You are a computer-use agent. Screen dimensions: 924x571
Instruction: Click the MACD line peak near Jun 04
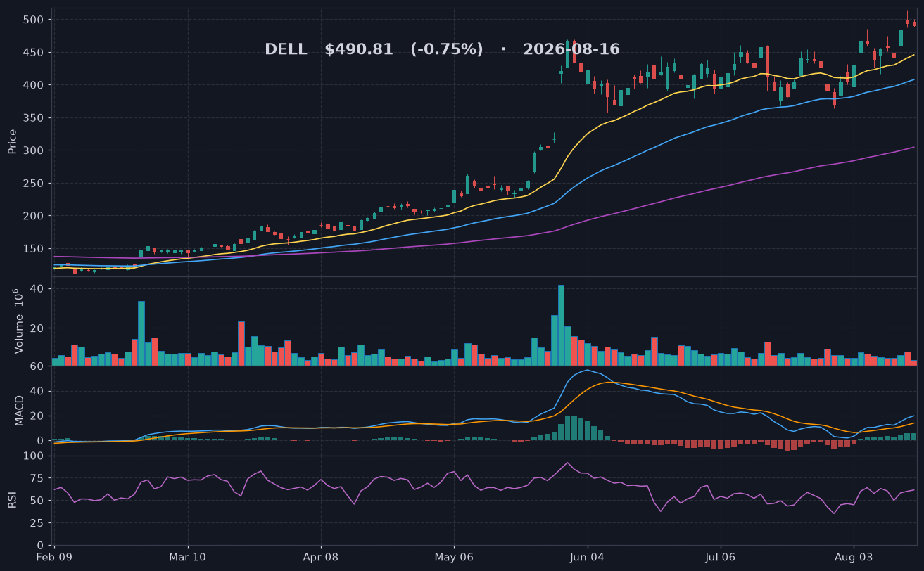(x=588, y=369)
